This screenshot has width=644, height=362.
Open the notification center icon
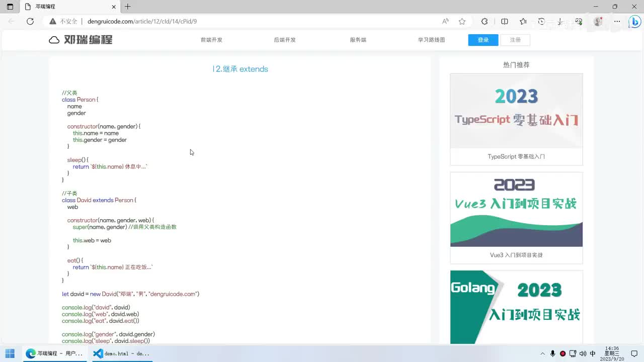(634, 353)
